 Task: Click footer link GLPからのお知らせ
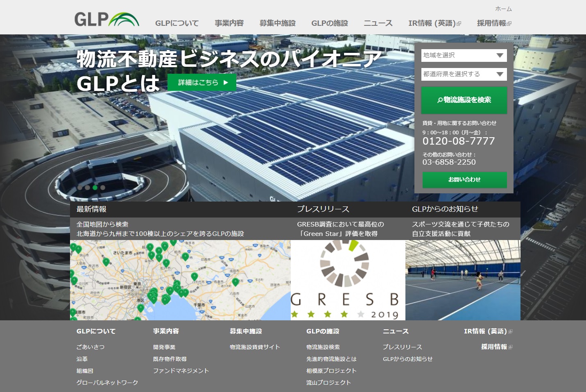[x=407, y=359]
